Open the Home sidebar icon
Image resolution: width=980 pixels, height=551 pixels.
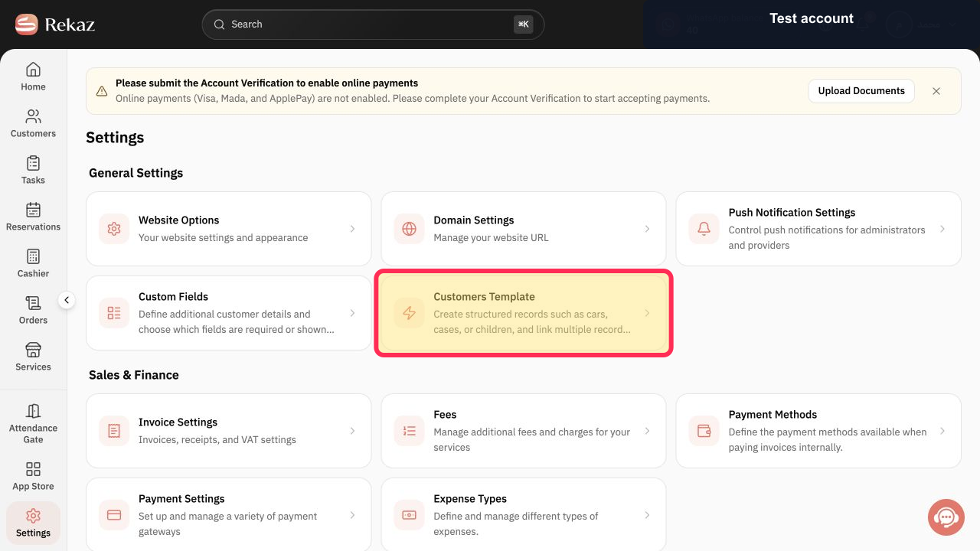(33, 70)
